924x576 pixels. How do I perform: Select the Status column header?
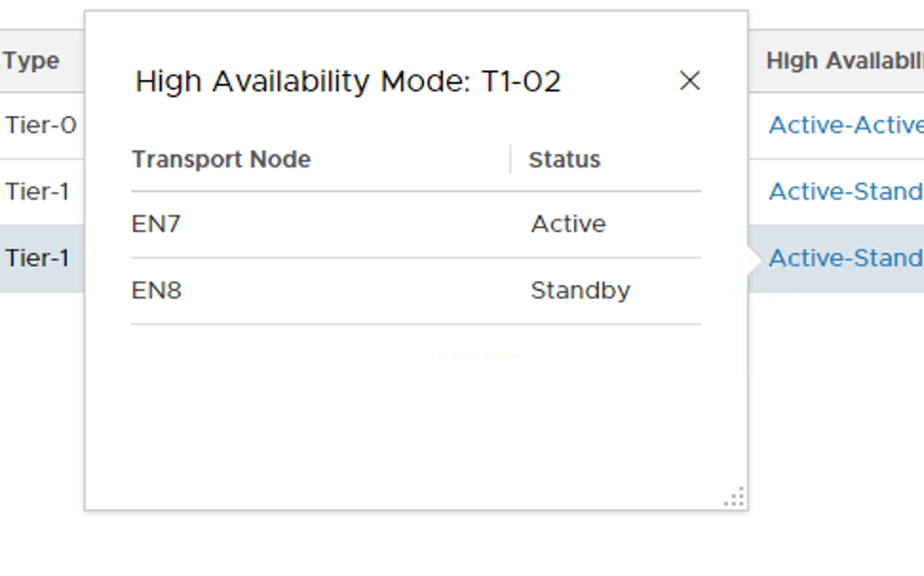pos(563,160)
